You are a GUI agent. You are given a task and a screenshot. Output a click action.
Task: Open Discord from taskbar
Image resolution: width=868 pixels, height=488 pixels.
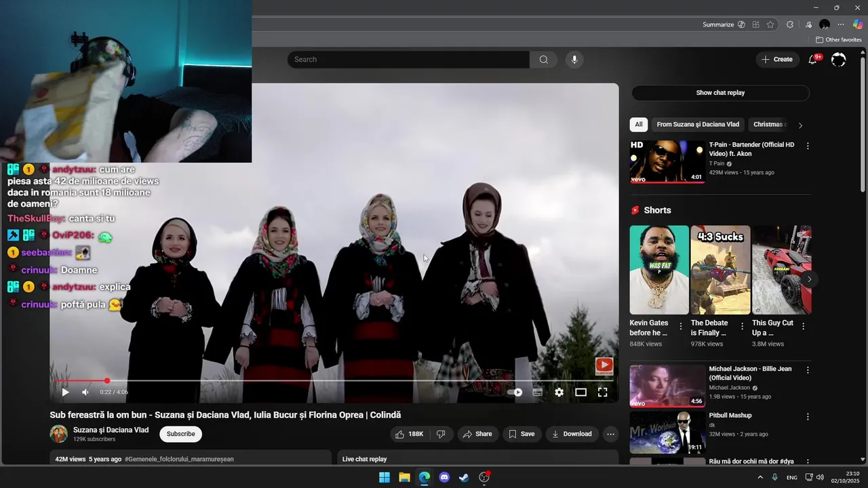[x=444, y=477]
